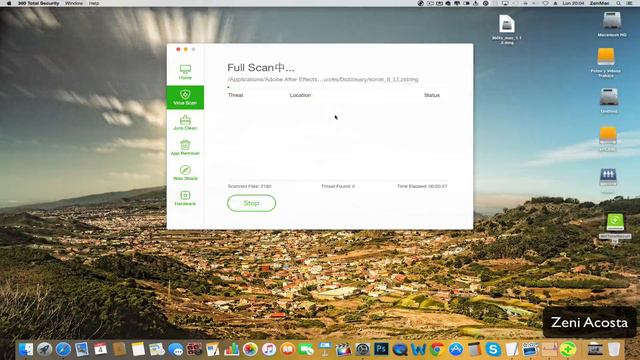This screenshot has height=360, width=640.
Task: Click the clock in menu bar
Action: pos(573,3)
